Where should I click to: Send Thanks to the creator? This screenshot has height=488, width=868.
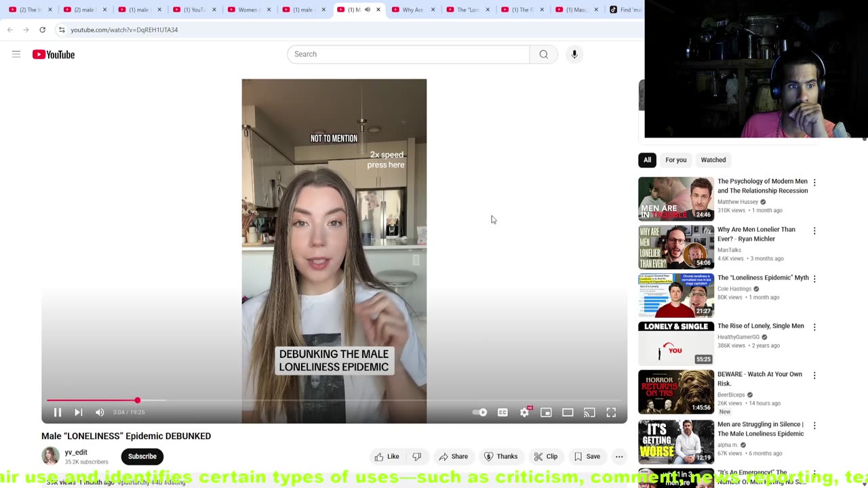500,457
